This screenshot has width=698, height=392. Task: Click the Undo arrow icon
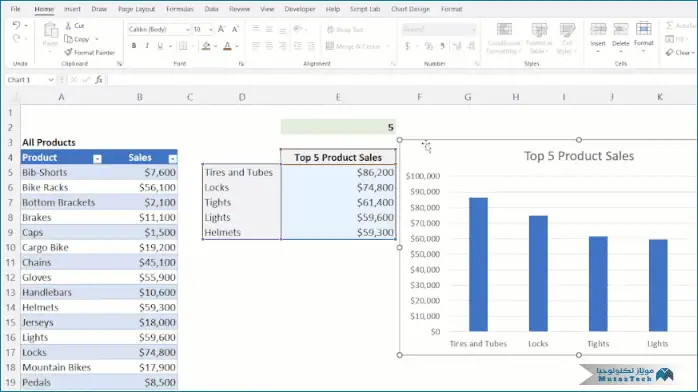pyautogui.click(x=16, y=25)
